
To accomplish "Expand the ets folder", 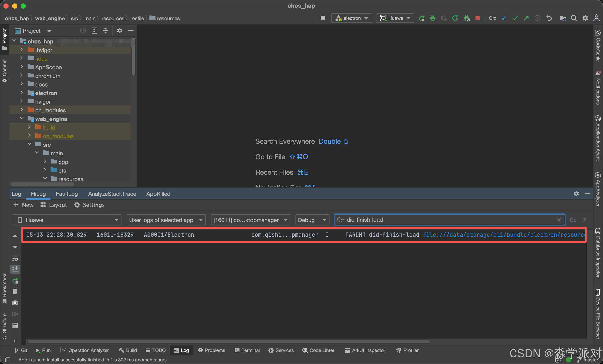I will pos(45,170).
